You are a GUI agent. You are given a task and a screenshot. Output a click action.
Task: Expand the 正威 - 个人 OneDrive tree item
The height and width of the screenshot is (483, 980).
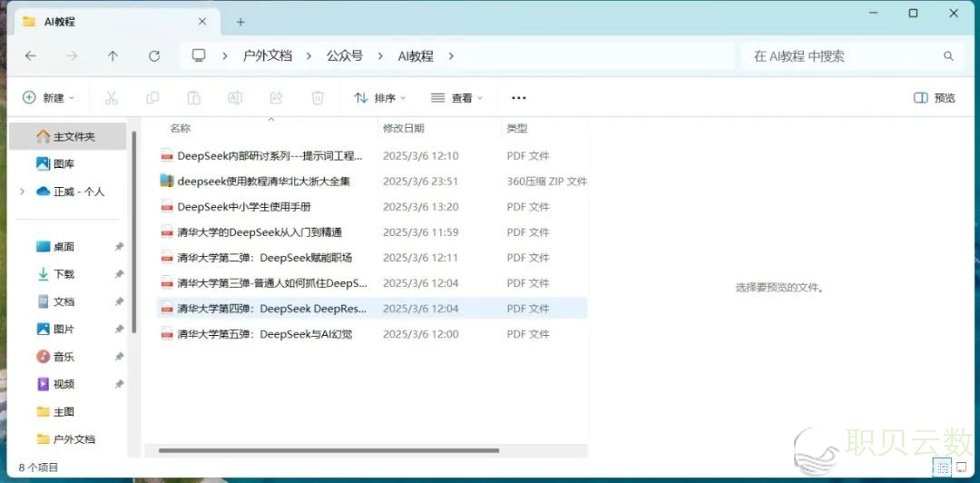pyautogui.click(x=23, y=192)
